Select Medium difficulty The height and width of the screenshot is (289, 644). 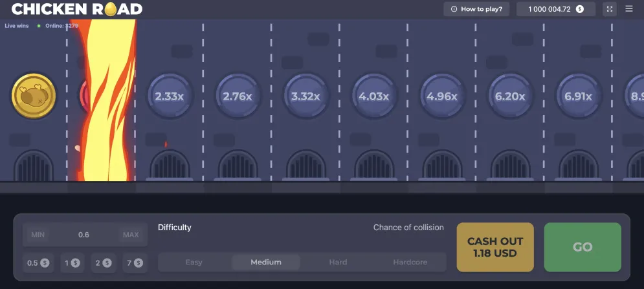click(x=266, y=262)
